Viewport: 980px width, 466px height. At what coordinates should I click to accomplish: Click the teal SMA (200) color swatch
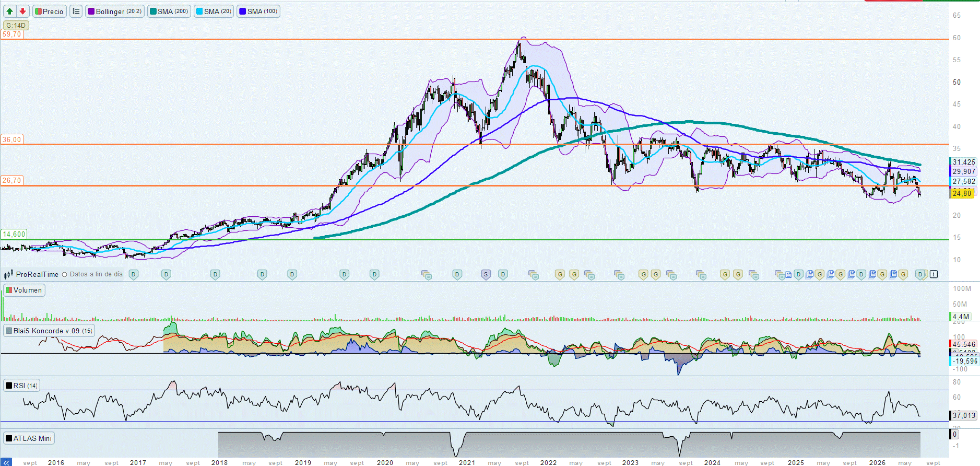pos(154,11)
